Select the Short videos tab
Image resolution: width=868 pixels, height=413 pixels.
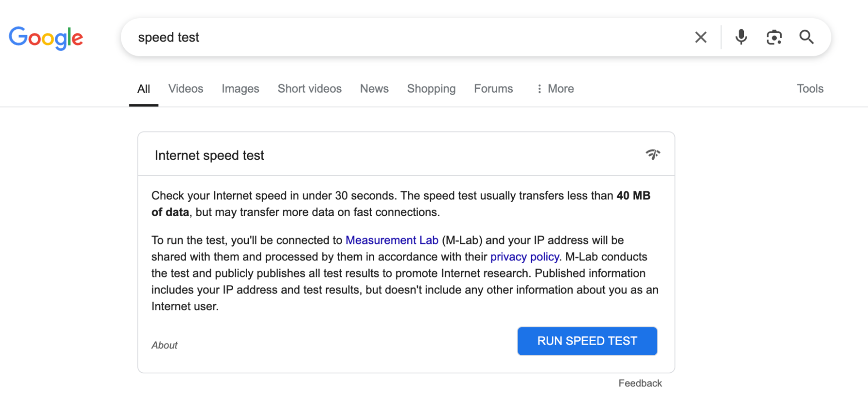click(309, 89)
